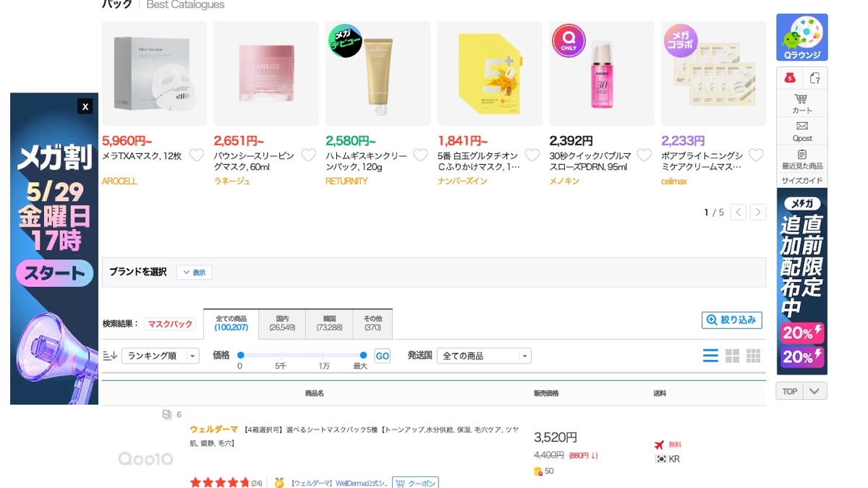Open the ウェルダーマ brand name link
868x488 pixels.
213,429
